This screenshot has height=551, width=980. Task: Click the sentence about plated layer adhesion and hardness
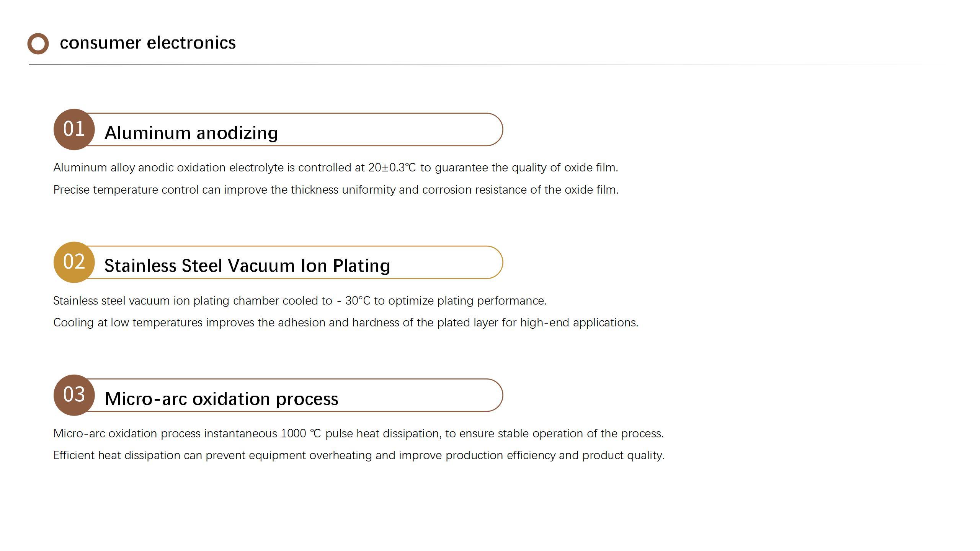pos(346,323)
